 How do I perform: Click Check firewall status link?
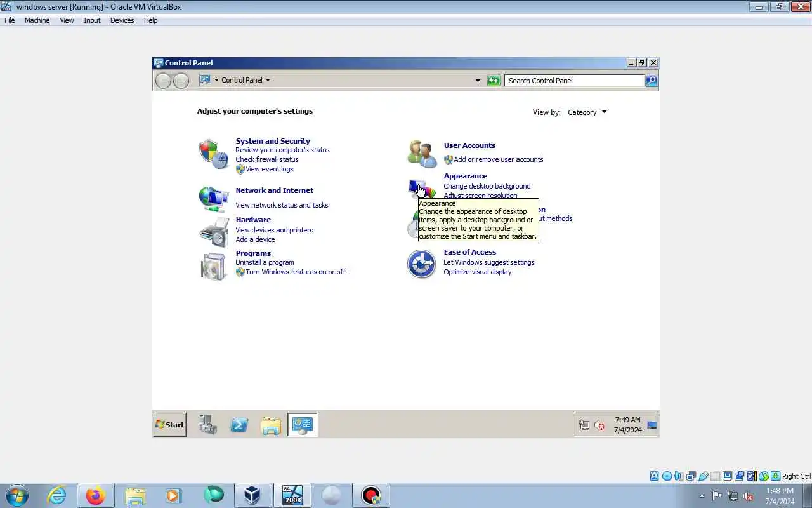[x=266, y=159]
